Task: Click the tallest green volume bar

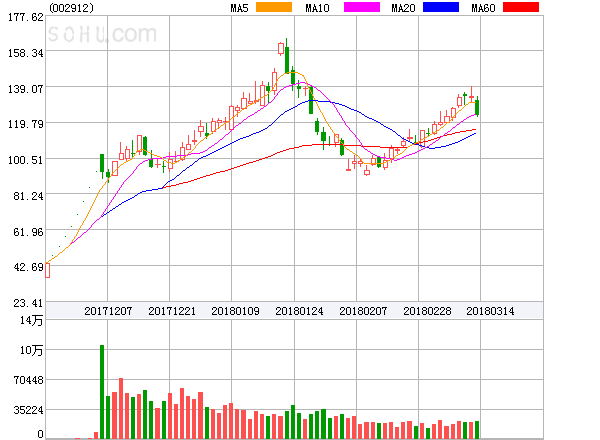Action: pyautogui.click(x=102, y=392)
